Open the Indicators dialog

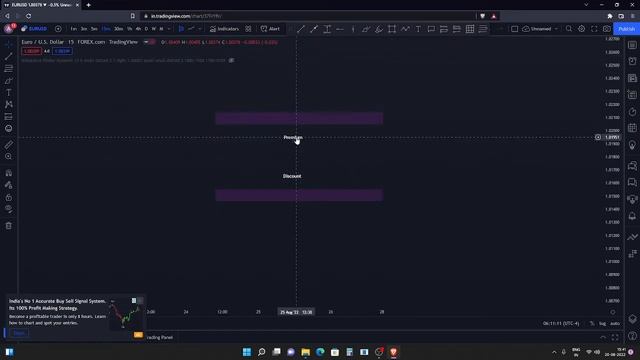point(224,29)
